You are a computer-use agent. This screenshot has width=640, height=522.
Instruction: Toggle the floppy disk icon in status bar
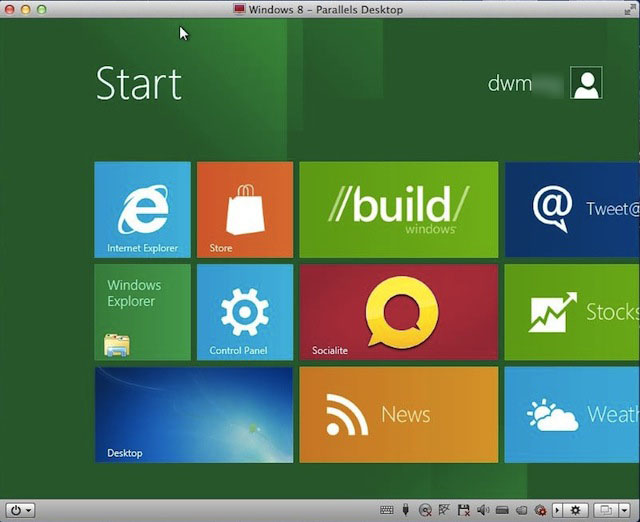tap(462, 510)
